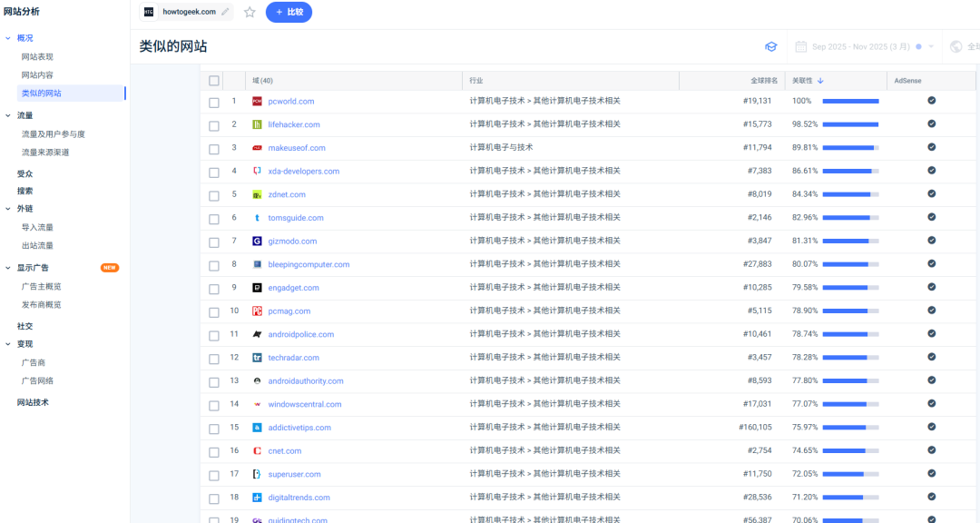Open 搜索 in the sidebar
This screenshot has height=523, width=980.
tap(25, 192)
